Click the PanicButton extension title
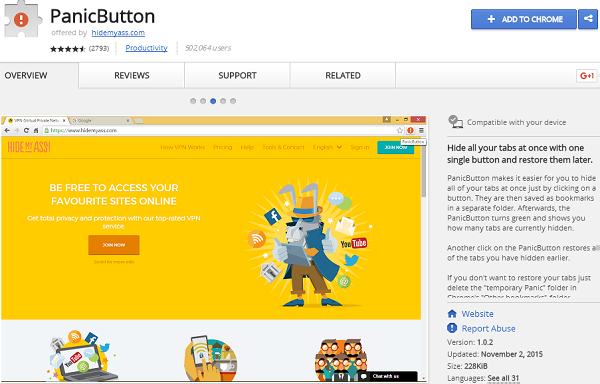The width and height of the screenshot is (600, 384). click(x=103, y=16)
